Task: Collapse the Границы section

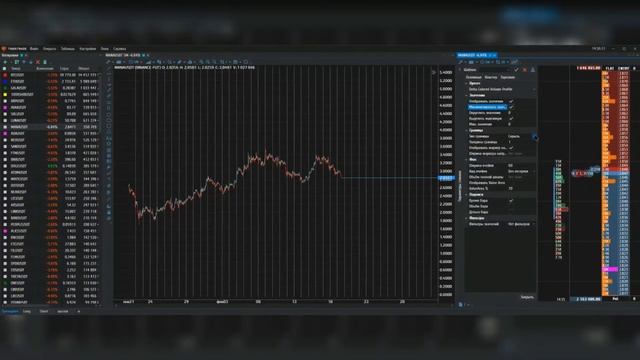Action: (467, 131)
